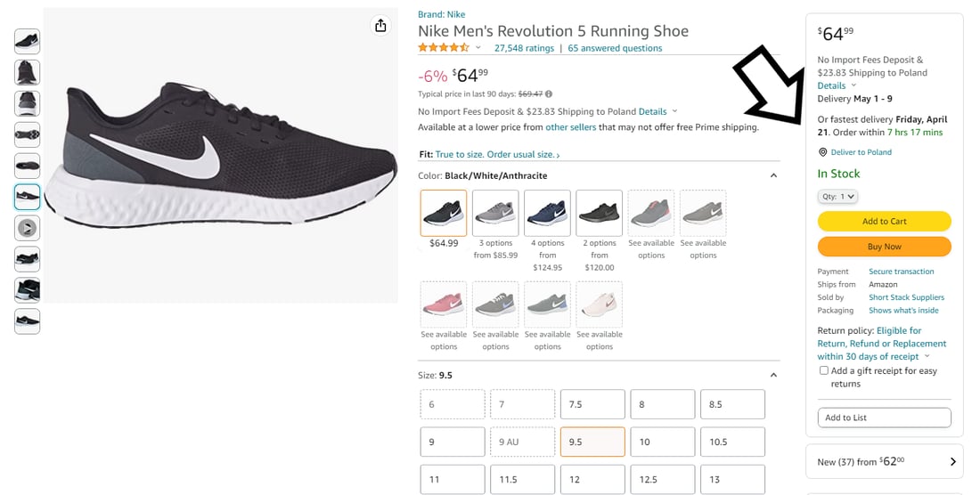Open the 65 answered questions link
The width and height of the screenshot is (980, 495).
click(615, 48)
